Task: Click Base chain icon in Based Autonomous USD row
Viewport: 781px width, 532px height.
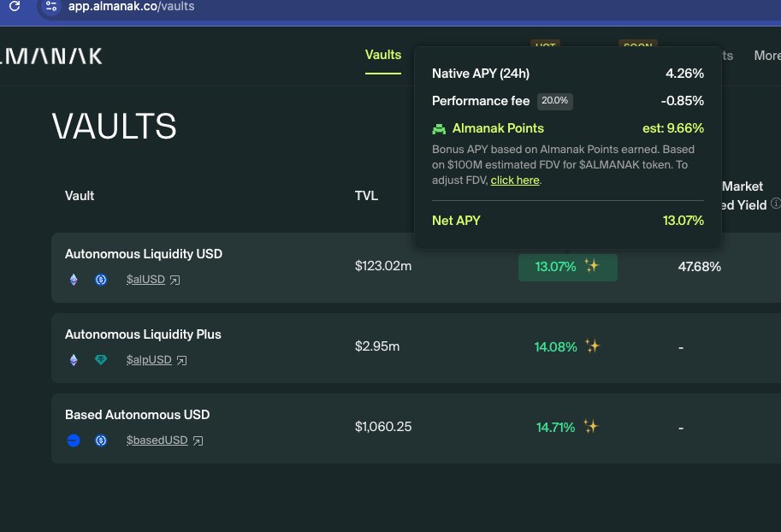Action: click(74, 440)
